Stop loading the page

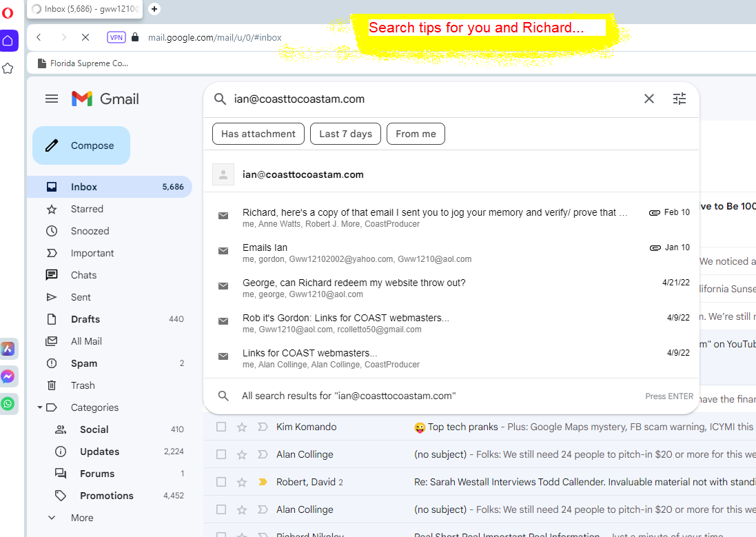coord(85,37)
